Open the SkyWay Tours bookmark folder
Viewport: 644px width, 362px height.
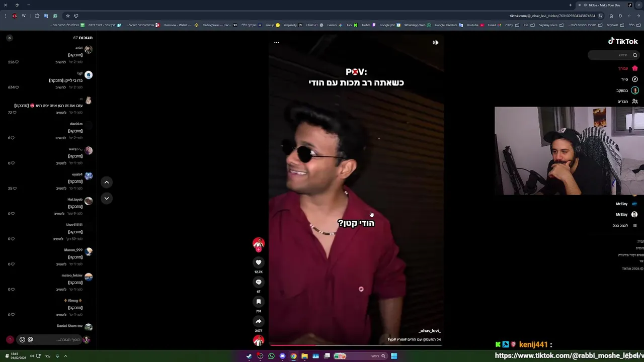[551, 25]
